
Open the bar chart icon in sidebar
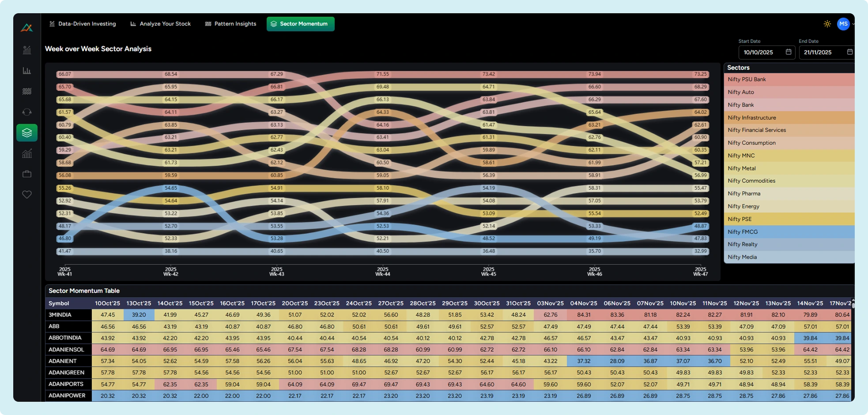click(27, 71)
